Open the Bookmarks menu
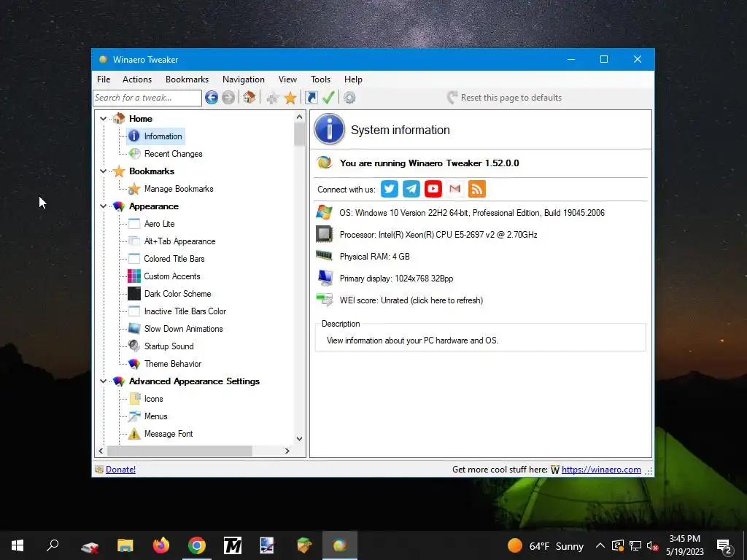 187,79
